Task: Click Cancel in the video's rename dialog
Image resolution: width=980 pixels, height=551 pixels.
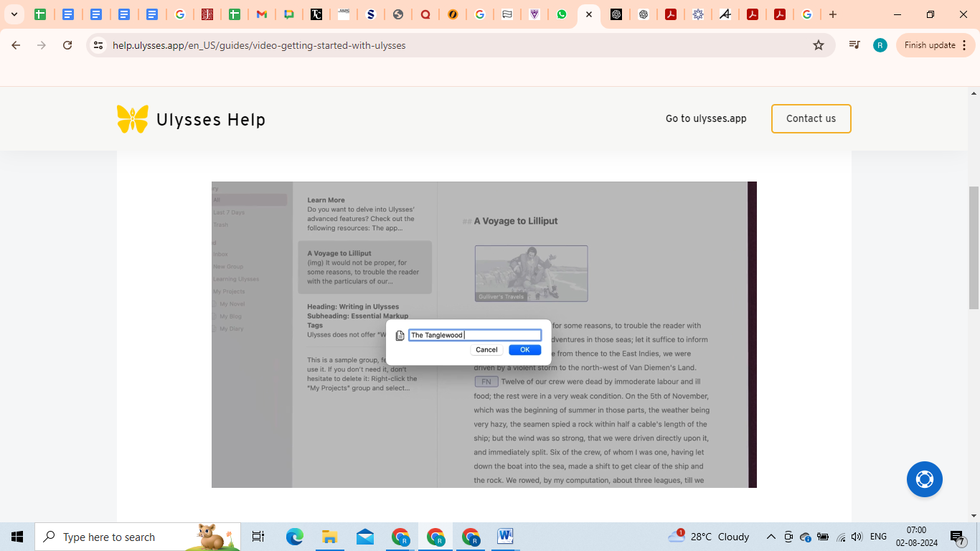Action: coord(486,349)
